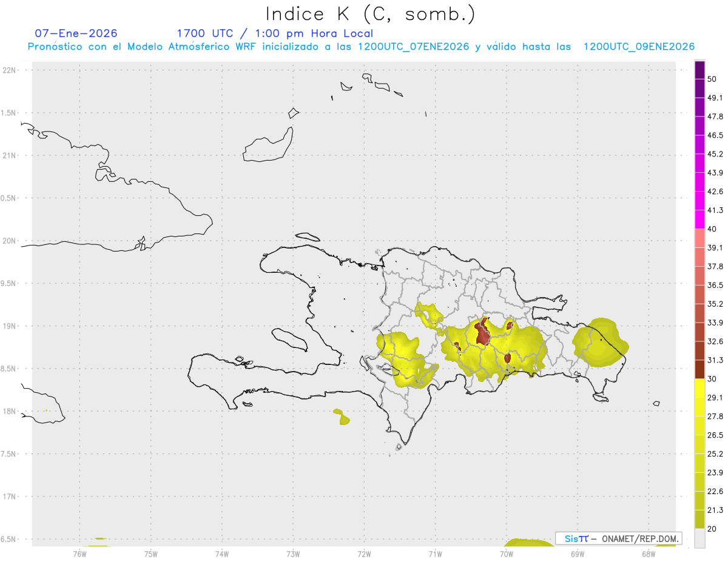
Task: Click the "71W" longitude label
Action: click(x=435, y=554)
